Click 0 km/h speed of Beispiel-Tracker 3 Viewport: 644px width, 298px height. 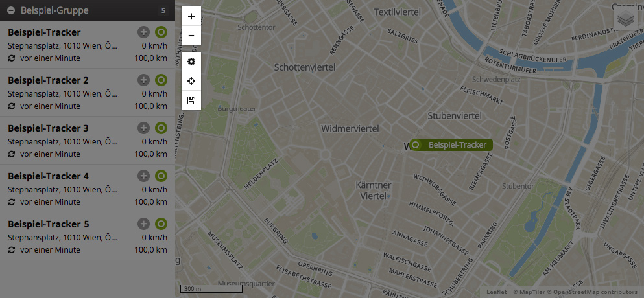pyautogui.click(x=154, y=142)
